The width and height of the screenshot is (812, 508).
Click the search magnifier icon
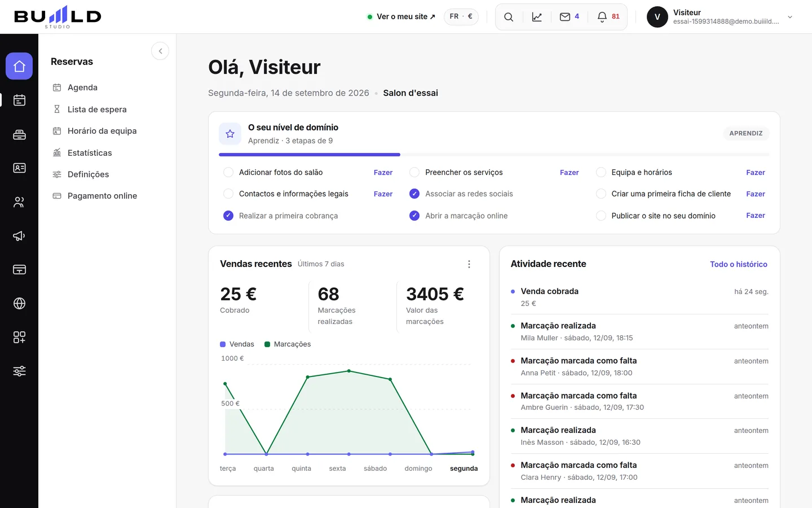(x=509, y=17)
